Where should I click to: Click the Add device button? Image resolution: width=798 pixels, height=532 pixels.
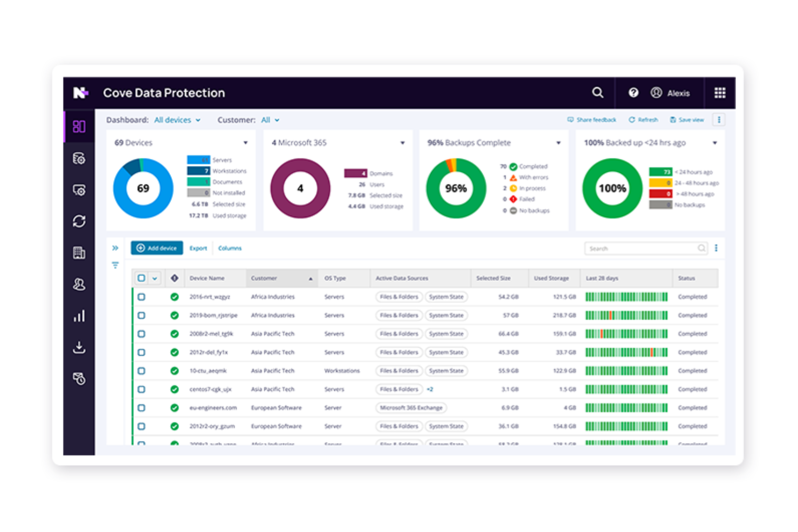pyautogui.click(x=156, y=248)
